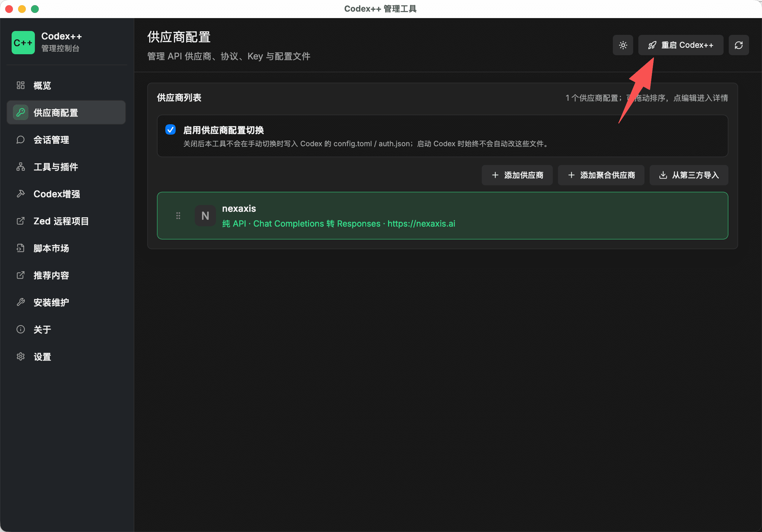The width and height of the screenshot is (762, 532).
Task: Click the info circle icon for 关于
Action: click(x=21, y=329)
